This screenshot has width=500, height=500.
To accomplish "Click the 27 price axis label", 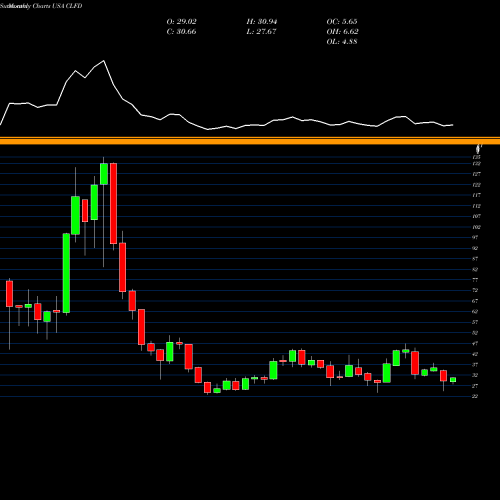I will pyautogui.click(x=475, y=386).
